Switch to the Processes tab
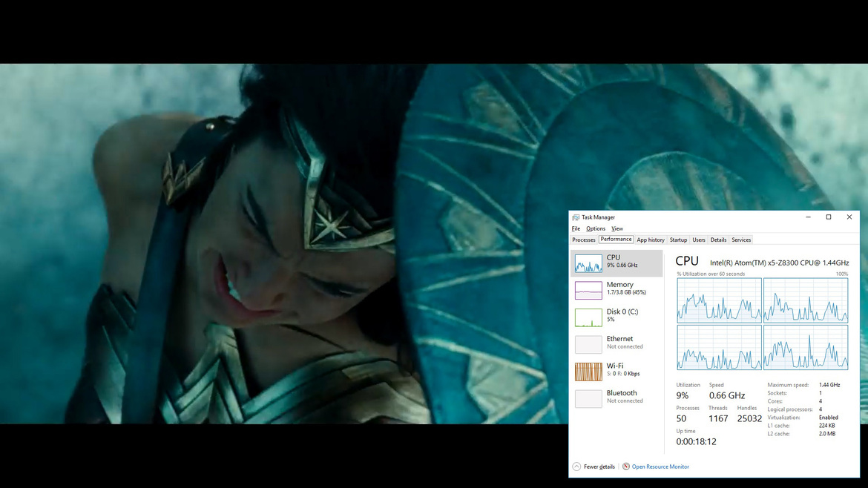Image resolution: width=868 pixels, height=488 pixels. [x=583, y=240]
